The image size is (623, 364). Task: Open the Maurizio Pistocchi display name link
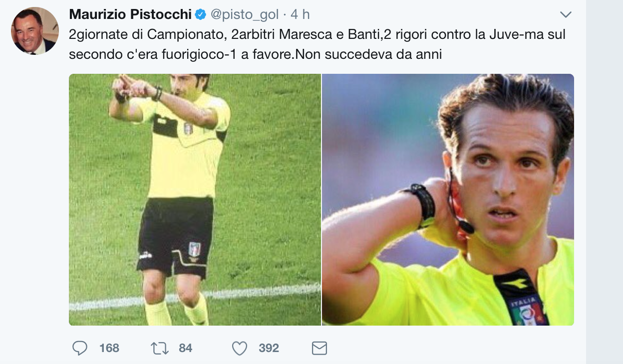point(130,15)
